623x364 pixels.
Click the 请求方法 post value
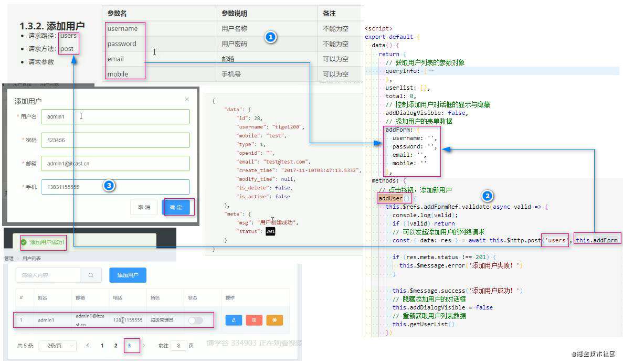67,49
